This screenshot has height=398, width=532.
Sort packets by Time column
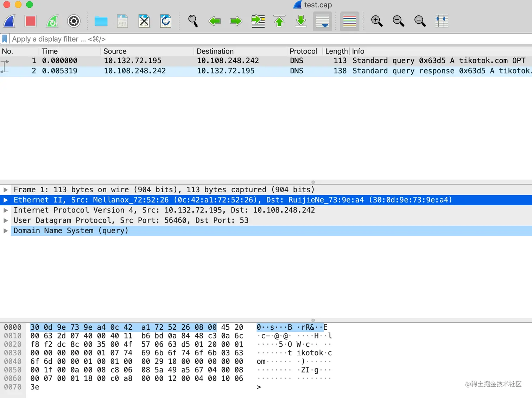click(70, 51)
